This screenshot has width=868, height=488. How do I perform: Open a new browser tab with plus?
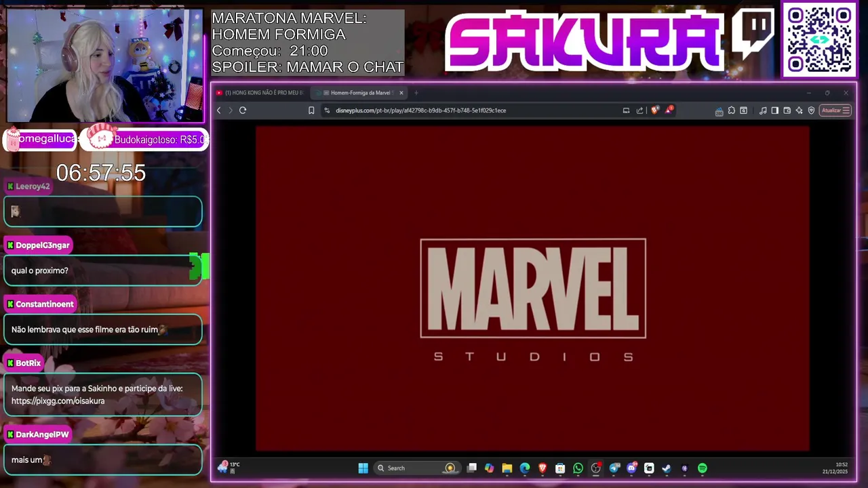(x=416, y=93)
